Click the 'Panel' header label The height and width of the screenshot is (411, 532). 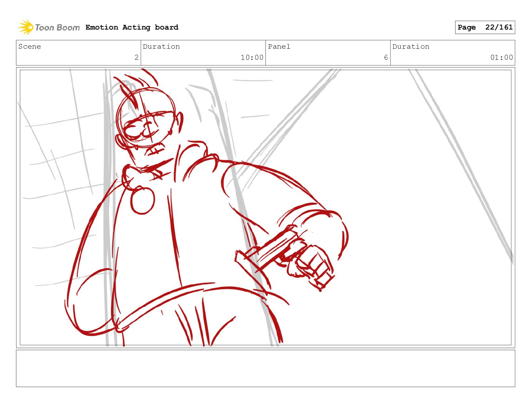279,46
